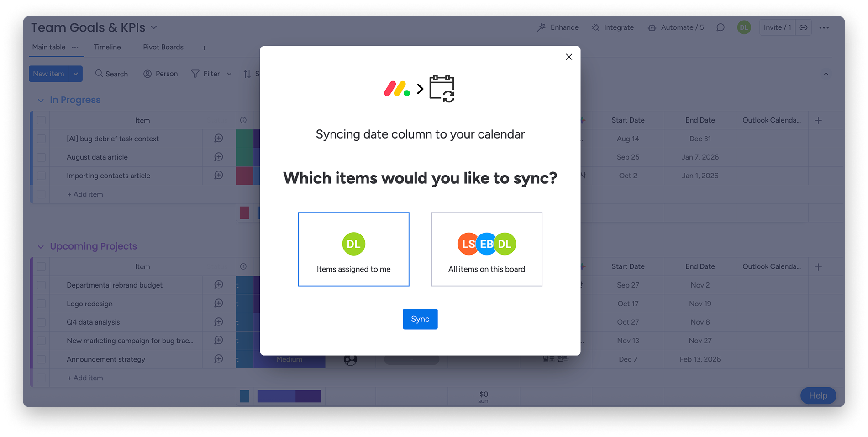Open updates for 'Logo redesign'
This screenshot has width=868, height=437.
point(219,303)
